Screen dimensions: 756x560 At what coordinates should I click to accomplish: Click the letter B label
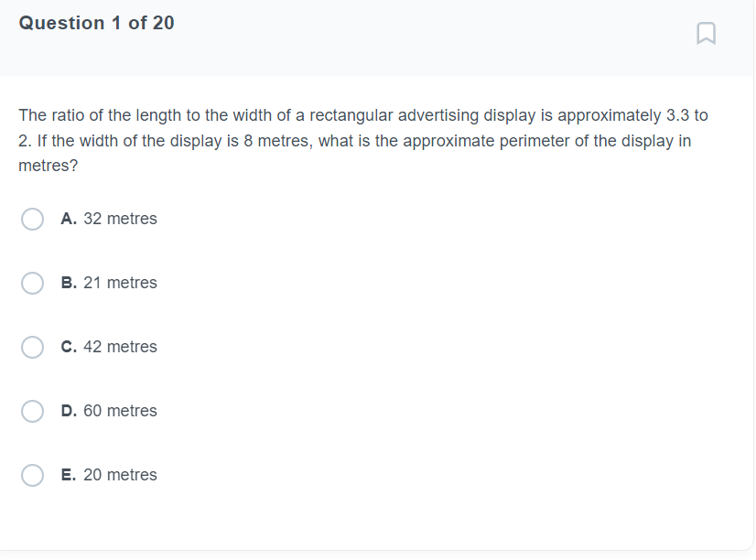[68, 283]
